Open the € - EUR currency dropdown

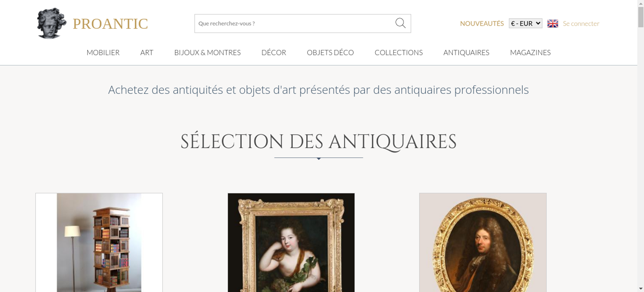[526, 23]
